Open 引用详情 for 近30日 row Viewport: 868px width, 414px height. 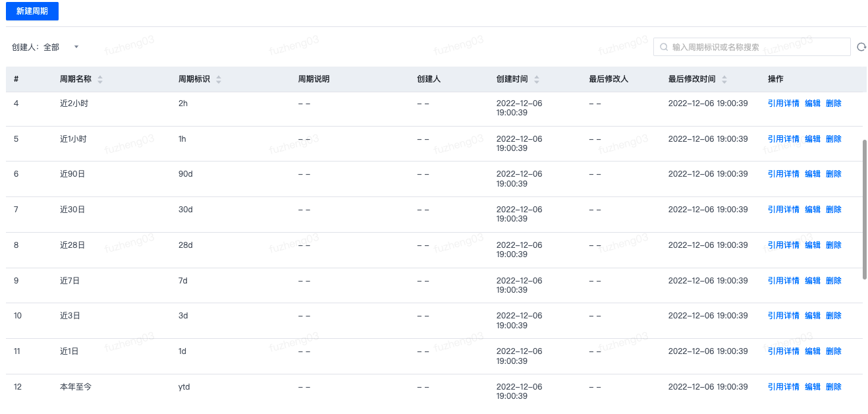pos(784,210)
